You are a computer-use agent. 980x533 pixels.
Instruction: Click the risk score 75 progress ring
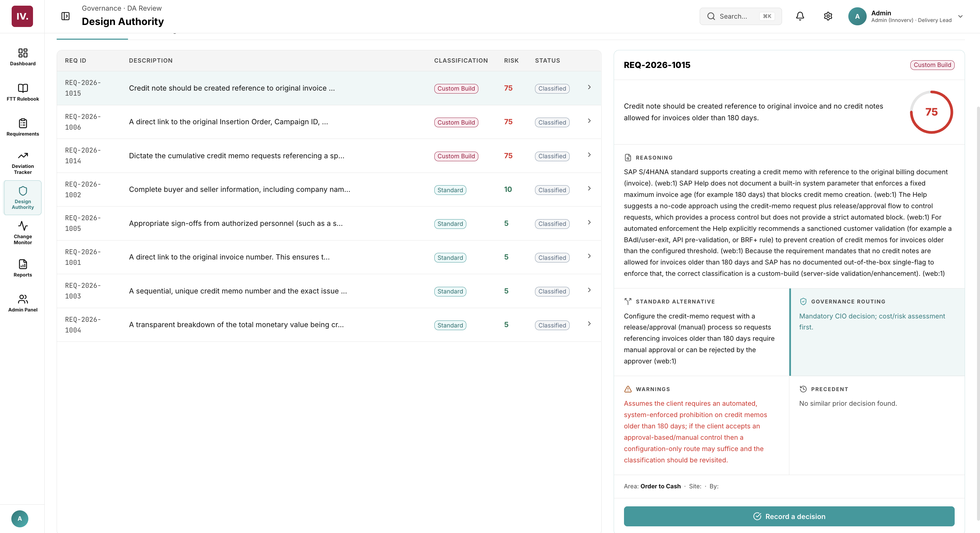click(931, 112)
